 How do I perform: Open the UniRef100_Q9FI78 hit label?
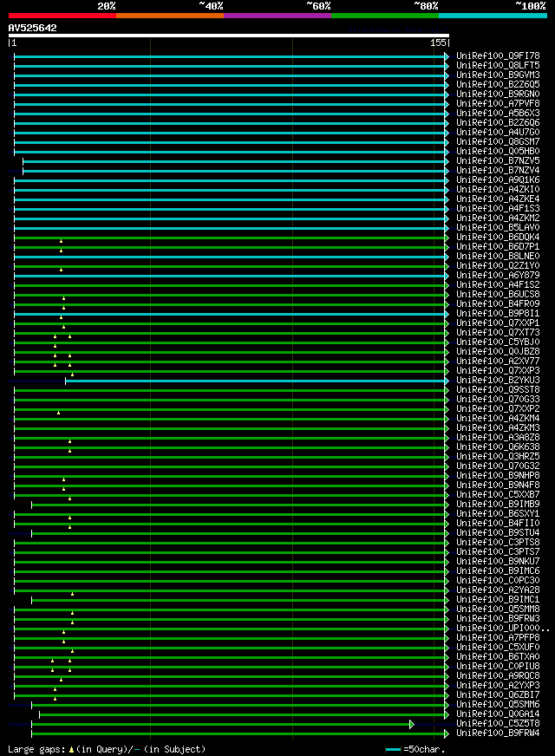[x=498, y=56]
